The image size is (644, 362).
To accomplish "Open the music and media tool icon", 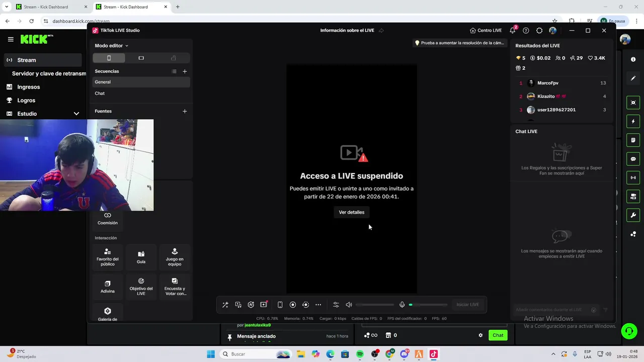I will point(238,305).
